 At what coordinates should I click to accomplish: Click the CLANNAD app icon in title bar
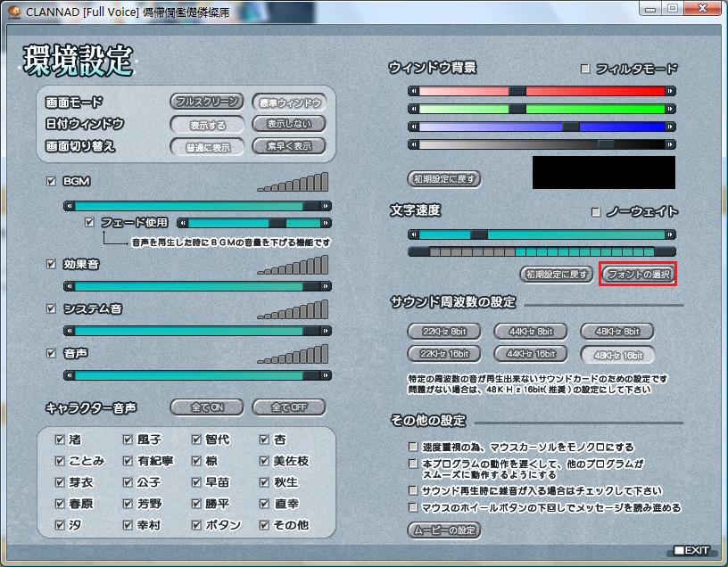point(13,12)
